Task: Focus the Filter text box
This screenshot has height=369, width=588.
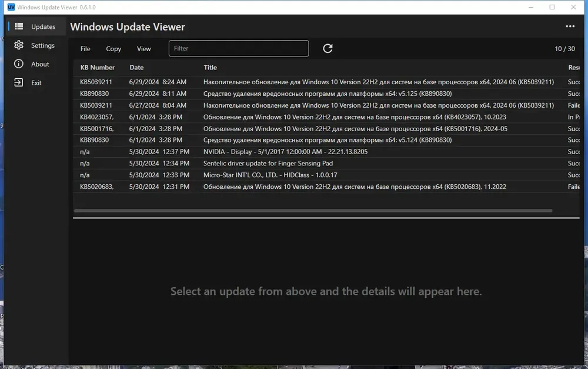Action: 239,48
